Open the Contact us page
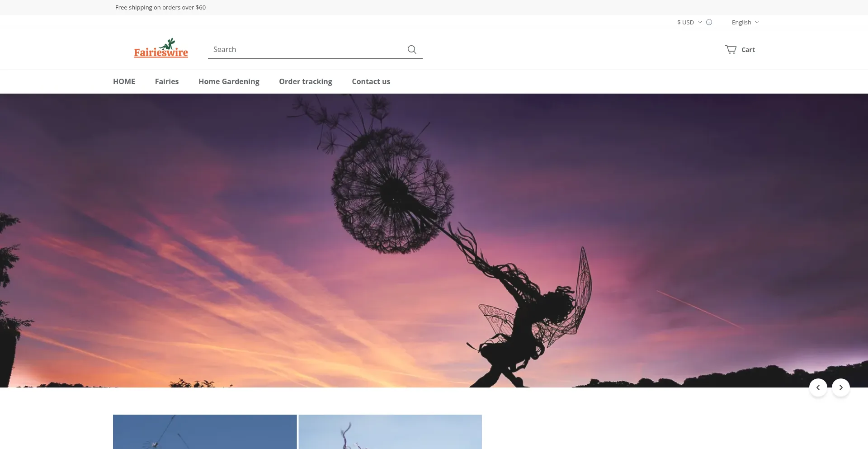 (371, 81)
